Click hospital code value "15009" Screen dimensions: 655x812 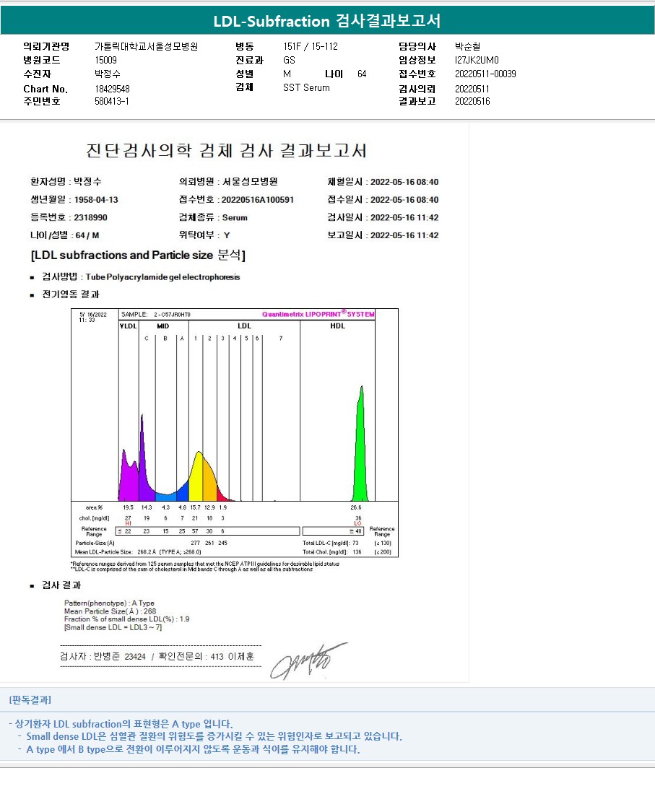(x=105, y=60)
